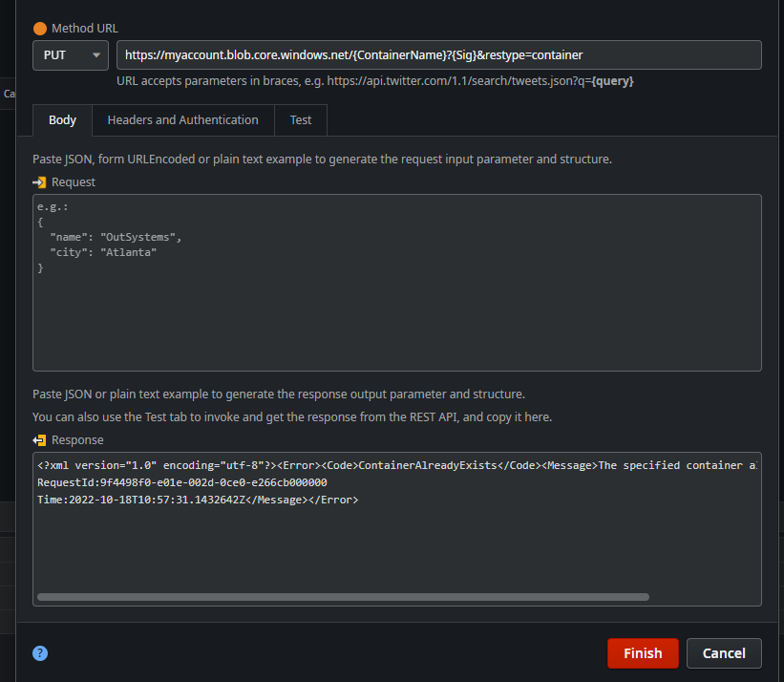This screenshot has height=682, width=784.
Task: Open help via question mark icon
Action: (40, 653)
